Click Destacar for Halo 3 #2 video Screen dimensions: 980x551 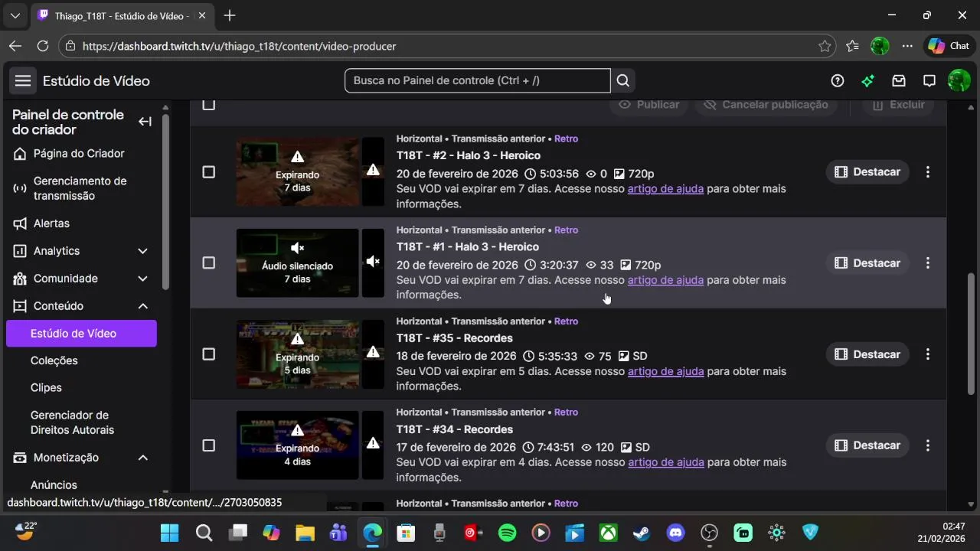click(x=867, y=171)
